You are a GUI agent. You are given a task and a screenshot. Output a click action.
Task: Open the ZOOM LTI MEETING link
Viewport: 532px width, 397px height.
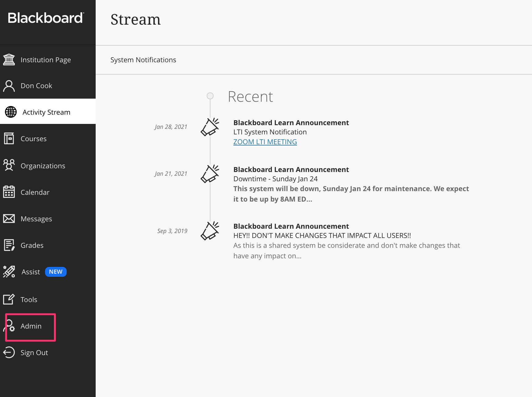265,141
